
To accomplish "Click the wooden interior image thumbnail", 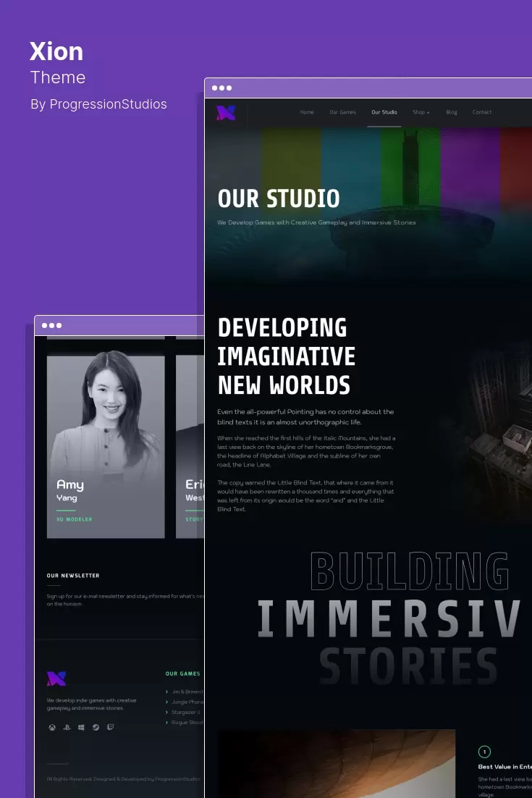I will click(337, 763).
